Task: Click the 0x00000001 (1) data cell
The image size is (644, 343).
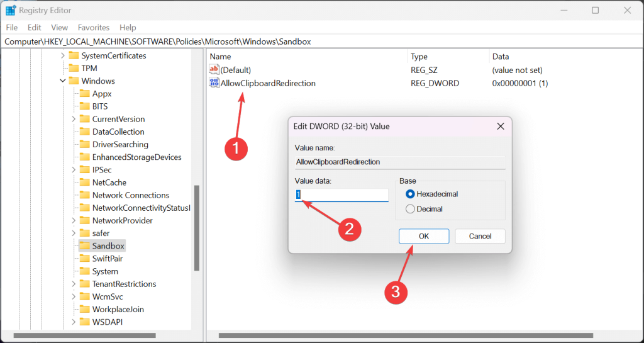Action: click(x=520, y=83)
